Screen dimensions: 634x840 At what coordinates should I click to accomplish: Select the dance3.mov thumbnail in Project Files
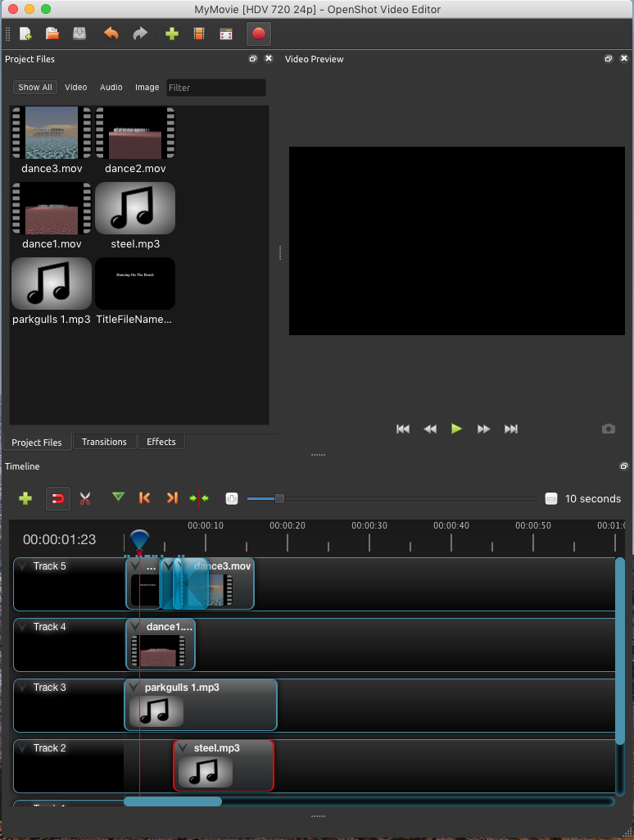click(52, 132)
